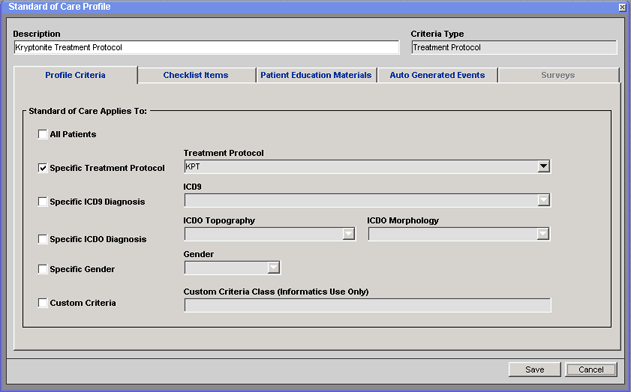Viewport: 631px width, 392px height.
Task: Click the Custom Criteria Class text field
Action: (367, 305)
